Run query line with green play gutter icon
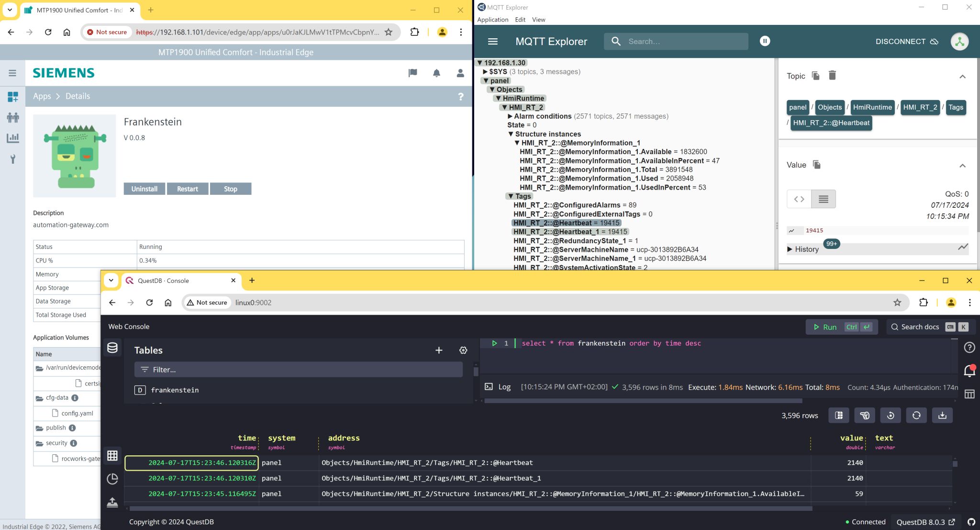Screen dimensions: 980x530 point(494,343)
